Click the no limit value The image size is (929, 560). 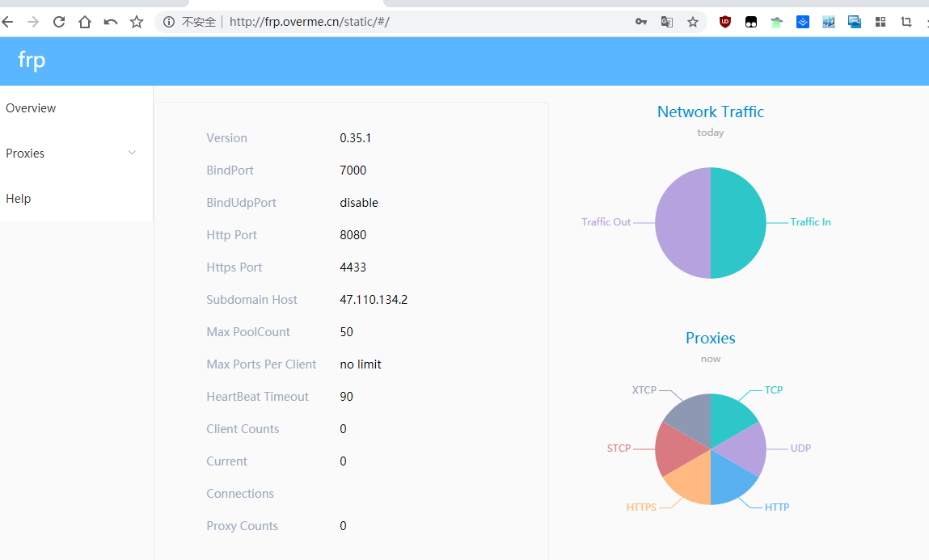361,364
